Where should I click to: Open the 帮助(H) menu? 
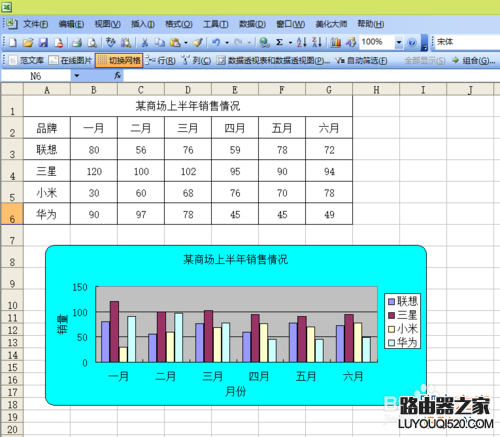(371, 24)
